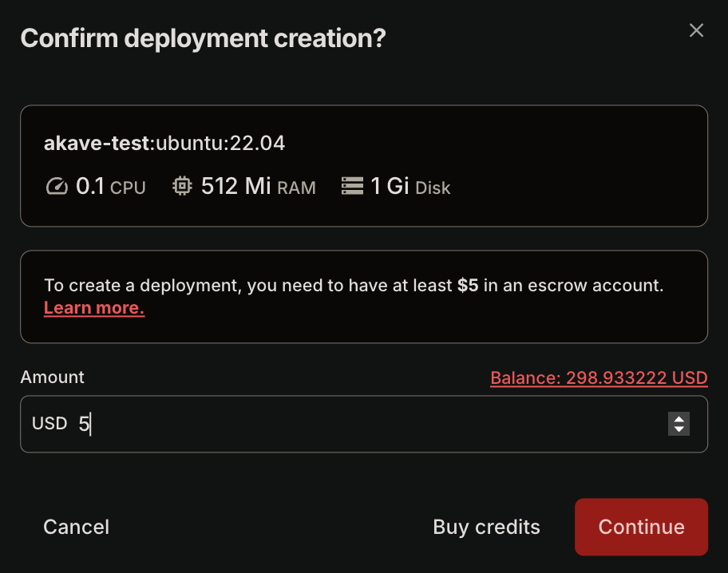Click the RAM chip icon
The height and width of the screenshot is (573, 728).
click(182, 187)
